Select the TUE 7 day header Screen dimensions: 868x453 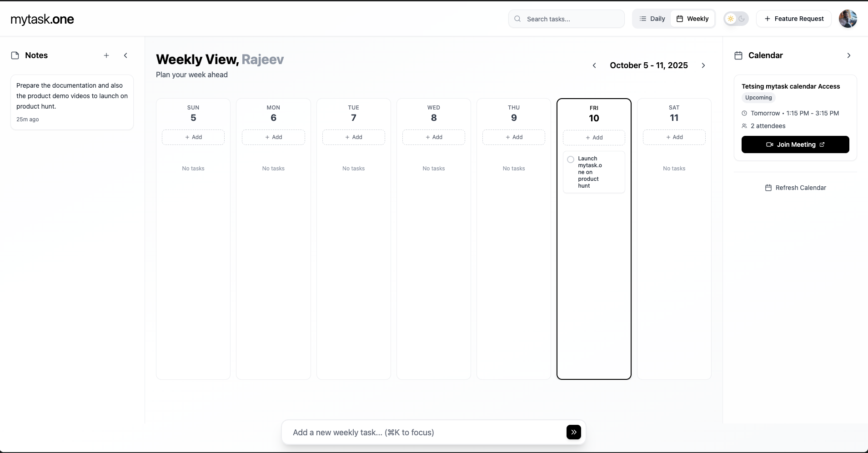click(x=354, y=114)
